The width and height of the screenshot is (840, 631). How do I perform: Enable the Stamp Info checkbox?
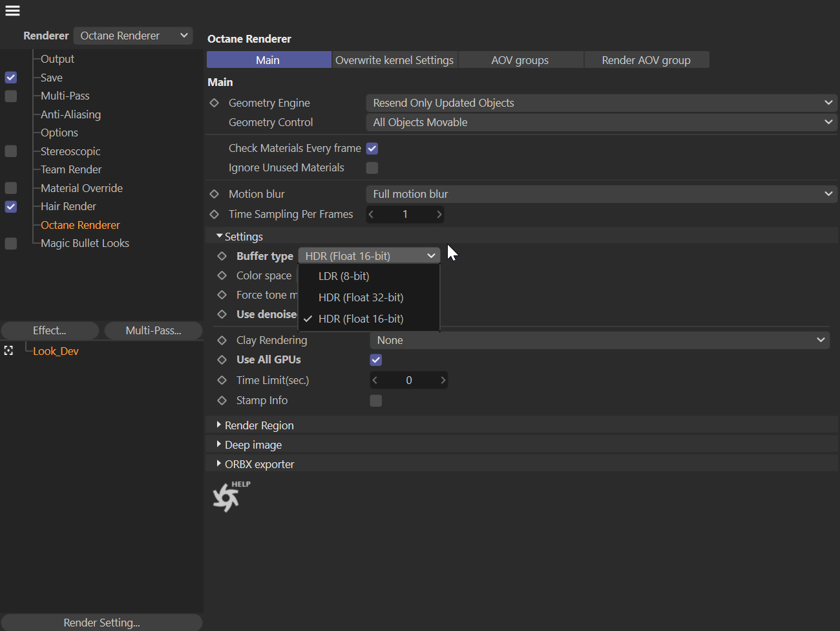(376, 400)
